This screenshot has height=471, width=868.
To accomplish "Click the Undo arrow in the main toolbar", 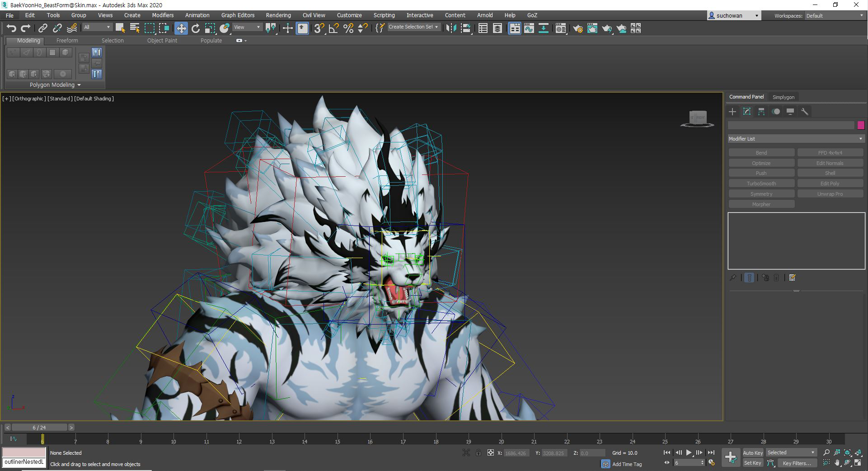I will [11, 28].
